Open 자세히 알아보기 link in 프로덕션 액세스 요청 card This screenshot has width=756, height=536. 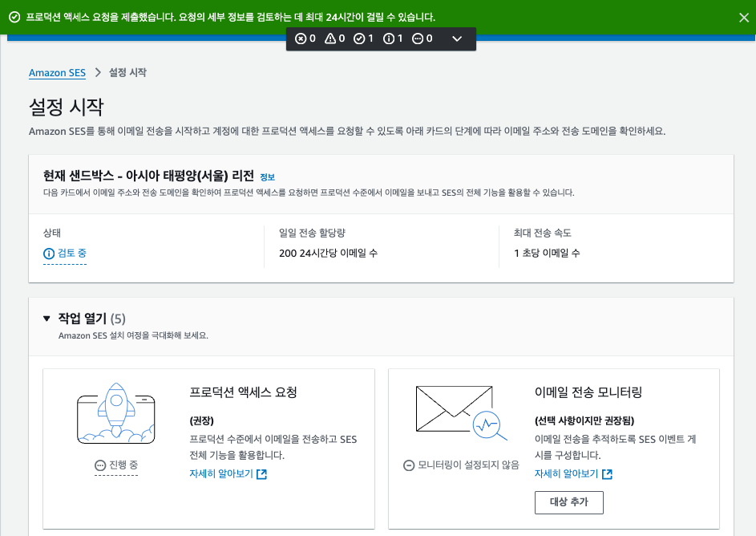tap(221, 473)
